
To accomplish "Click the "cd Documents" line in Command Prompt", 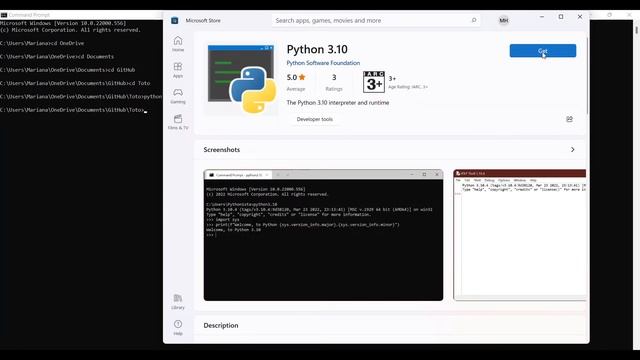I will [x=57, y=57].
